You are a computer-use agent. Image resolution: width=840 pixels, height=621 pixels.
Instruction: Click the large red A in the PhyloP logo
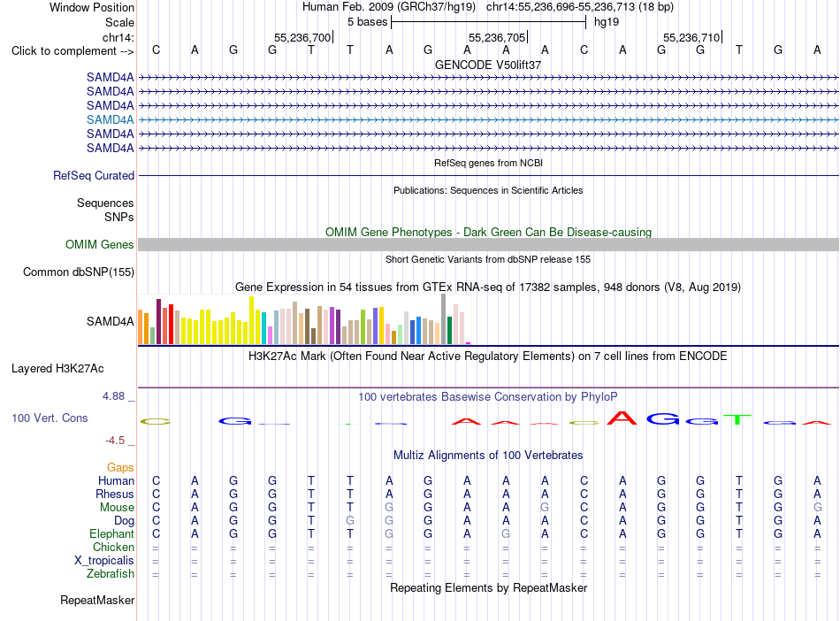(x=622, y=418)
